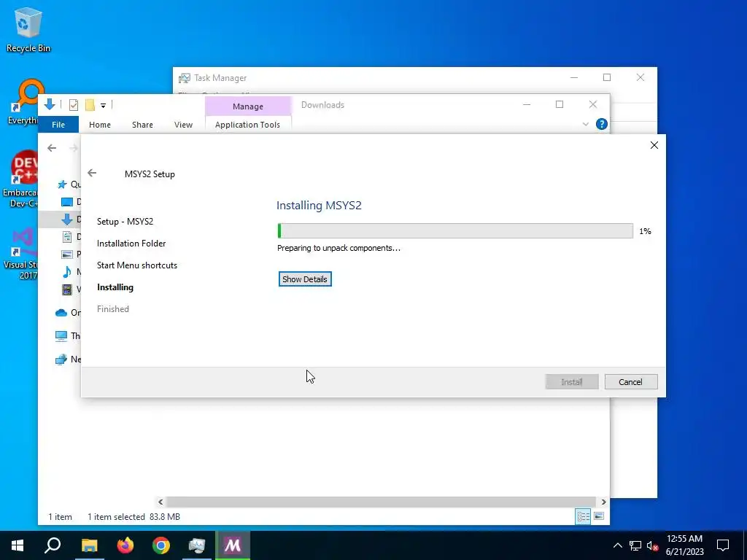Screen dimensions: 747x560
Task: Open the notification center icon
Action: coord(723,545)
